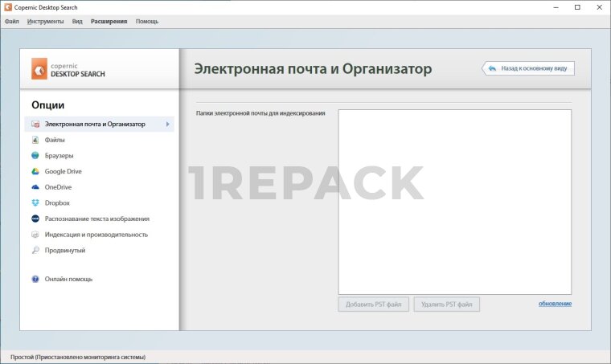This screenshot has height=364, width=611.
Task: Open the Расширения menu
Action: coord(109,22)
